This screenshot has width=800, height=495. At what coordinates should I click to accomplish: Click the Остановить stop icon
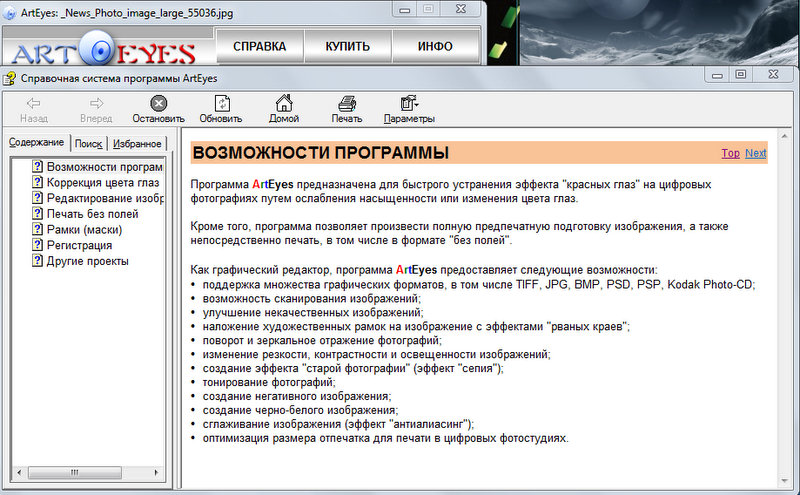click(159, 104)
